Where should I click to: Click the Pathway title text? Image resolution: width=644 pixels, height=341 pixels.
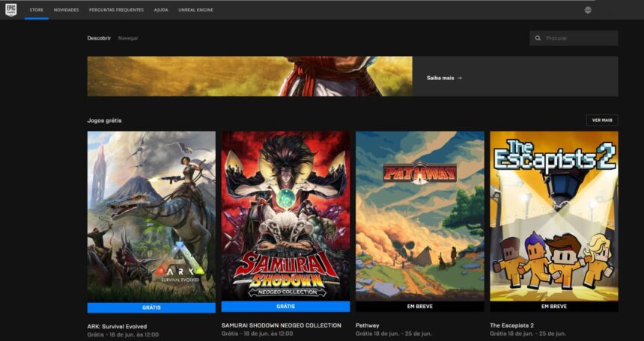(367, 325)
